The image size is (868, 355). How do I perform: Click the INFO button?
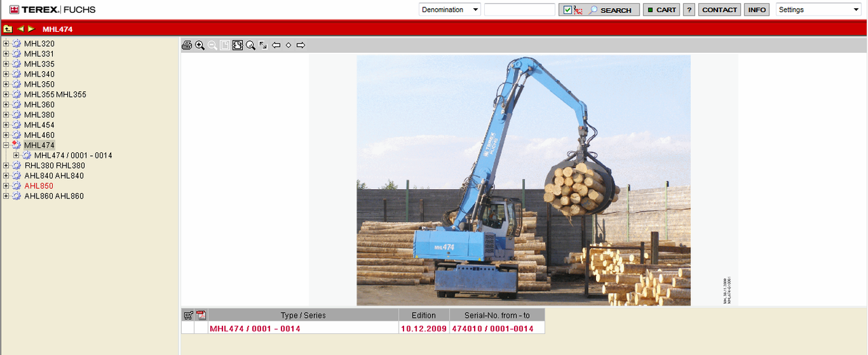click(757, 10)
